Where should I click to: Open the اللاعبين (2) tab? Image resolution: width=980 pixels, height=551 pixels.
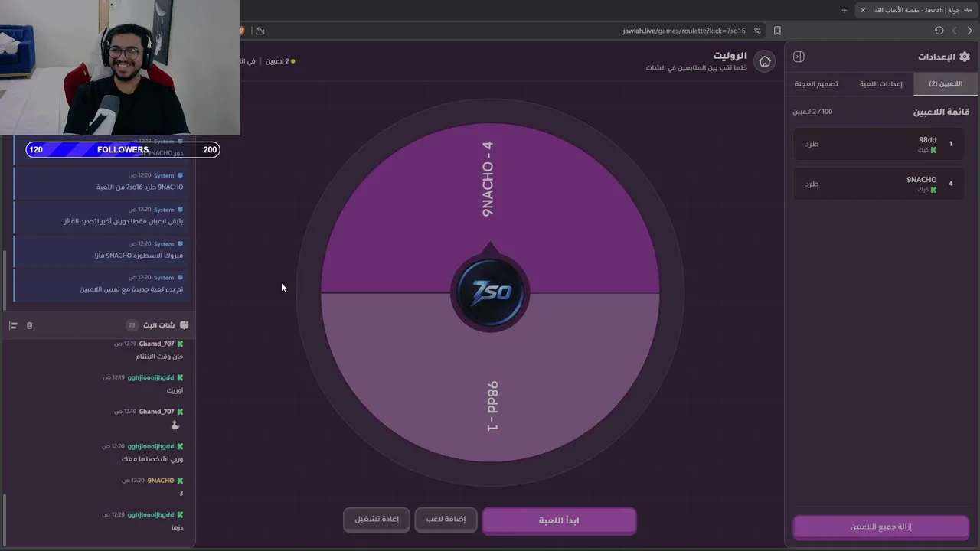(x=945, y=83)
